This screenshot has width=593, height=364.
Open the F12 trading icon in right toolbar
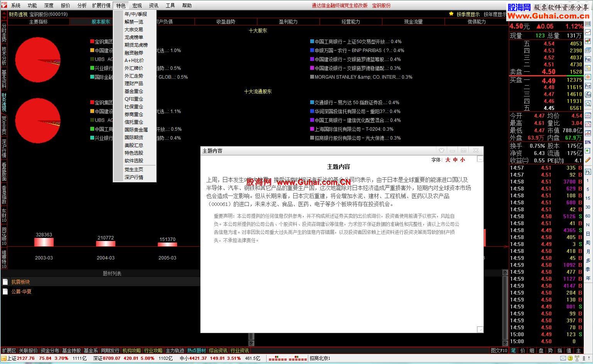[x=588, y=86]
